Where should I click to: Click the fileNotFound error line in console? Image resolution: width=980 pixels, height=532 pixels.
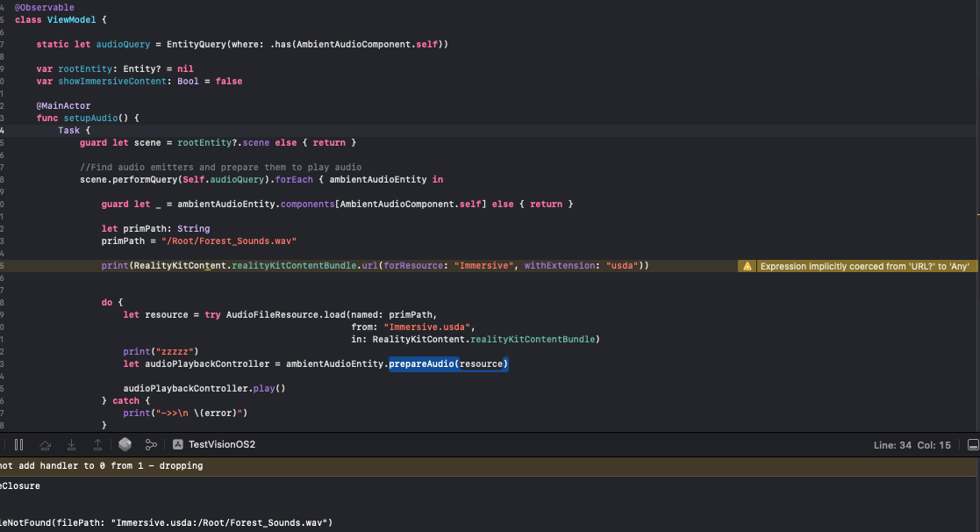coord(167,522)
